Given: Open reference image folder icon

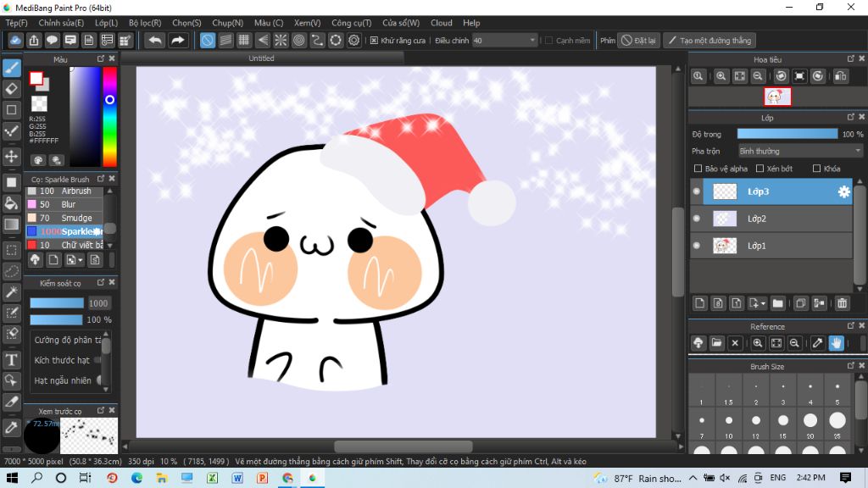Looking at the screenshot, I should (x=716, y=343).
